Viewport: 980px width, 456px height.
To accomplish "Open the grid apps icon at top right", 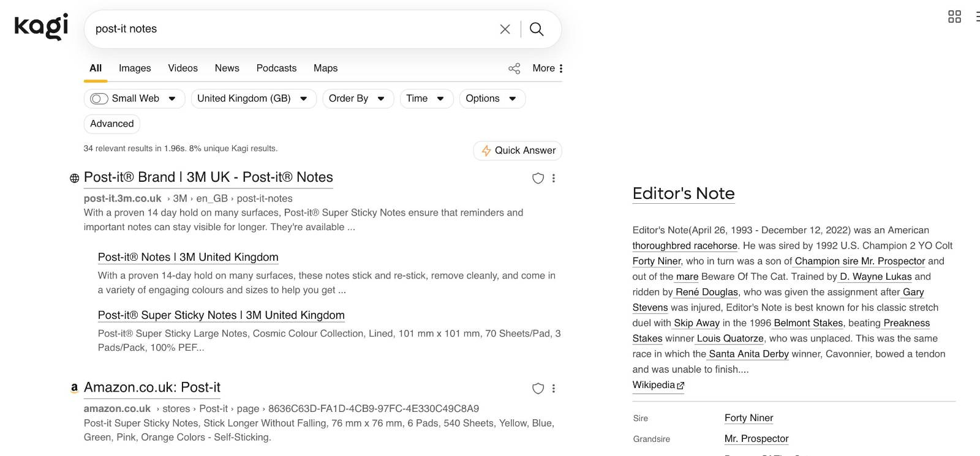I will (x=954, y=17).
